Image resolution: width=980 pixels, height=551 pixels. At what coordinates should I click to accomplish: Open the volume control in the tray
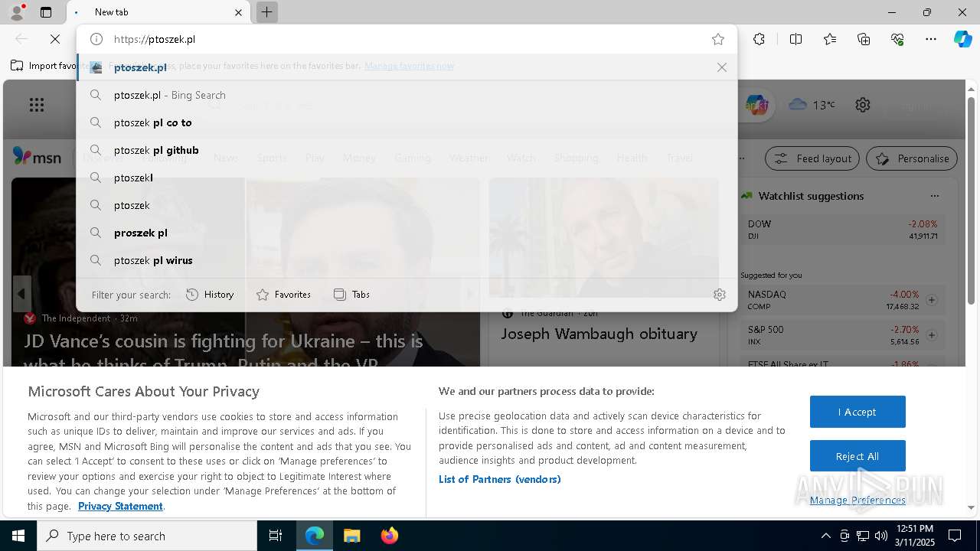pyautogui.click(x=880, y=536)
